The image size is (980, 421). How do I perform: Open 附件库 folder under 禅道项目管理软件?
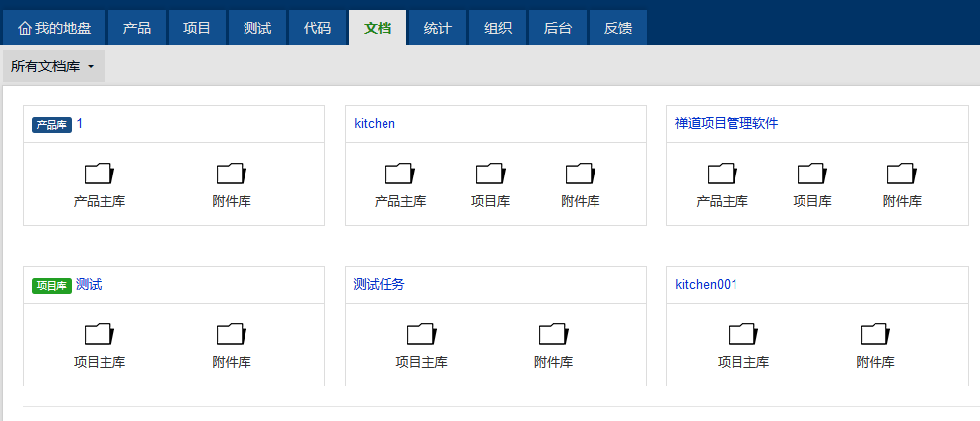pos(902,184)
